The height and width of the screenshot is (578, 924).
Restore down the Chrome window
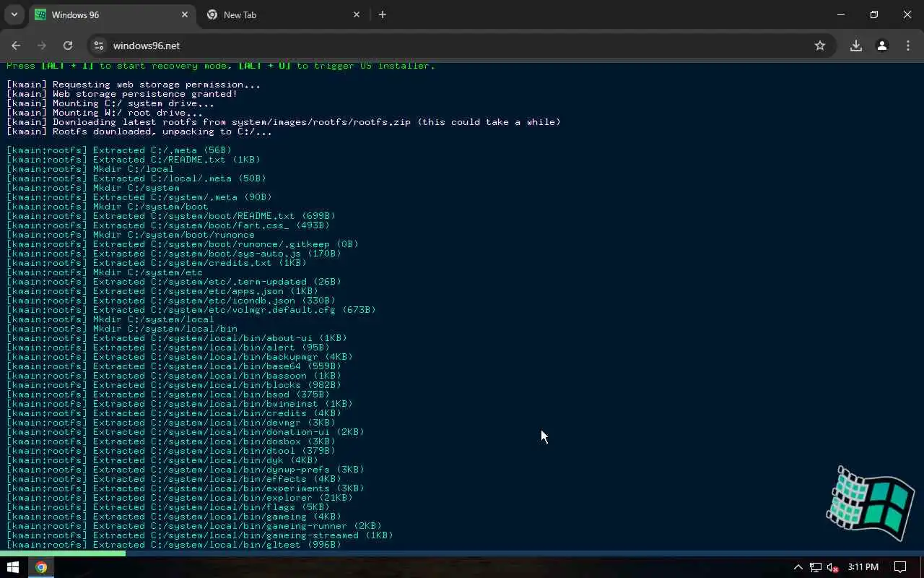coord(874,14)
